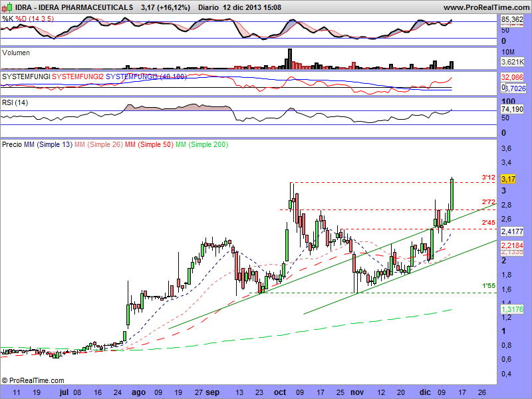Click the 'MM (Simple 13)' legend label
This screenshot has height=399, width=532.
48,144
